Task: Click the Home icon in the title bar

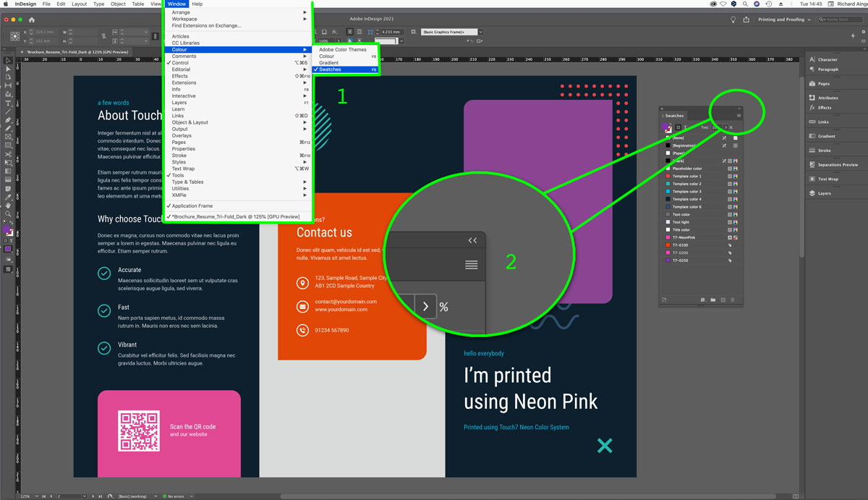Action: click(32, 20)
